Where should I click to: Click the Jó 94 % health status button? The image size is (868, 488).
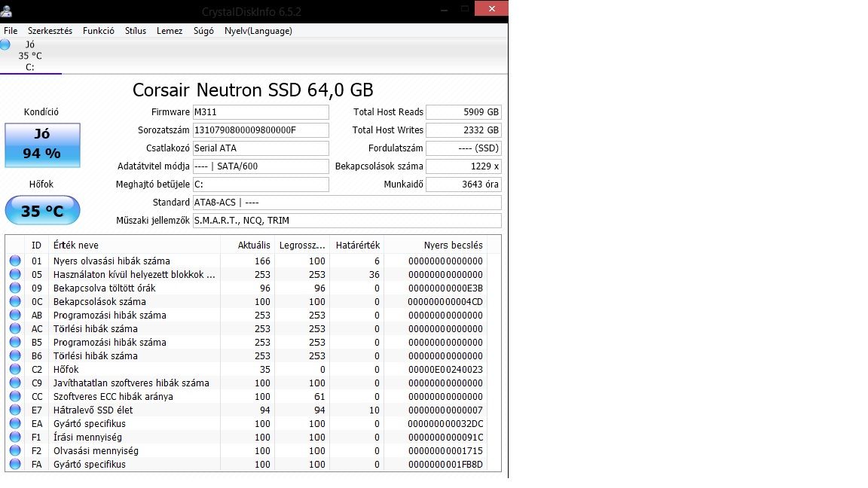point(43,145)
